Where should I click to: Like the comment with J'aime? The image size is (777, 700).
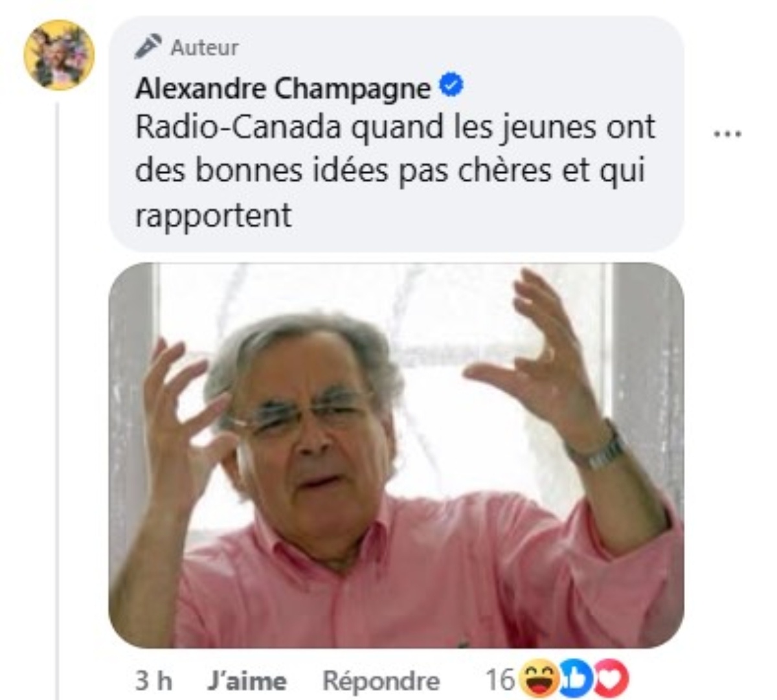pos(247,681)
